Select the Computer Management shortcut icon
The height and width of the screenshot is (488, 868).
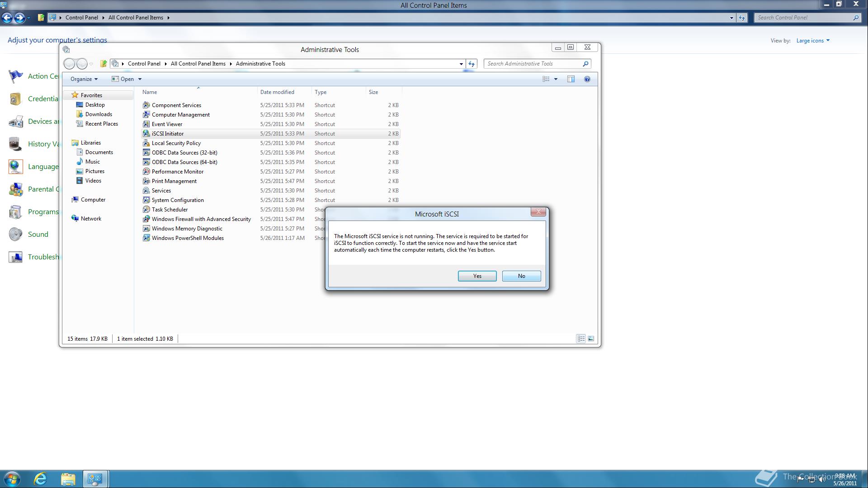(x=146, y=114)
